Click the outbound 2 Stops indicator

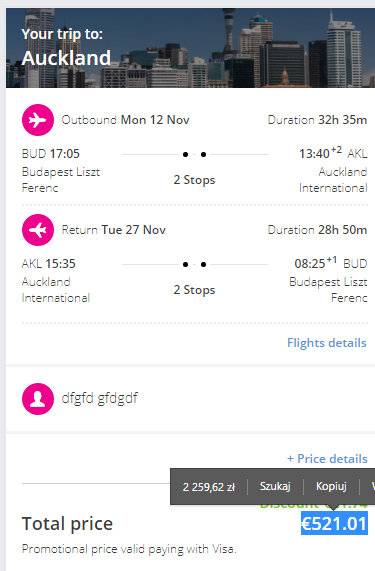click(194, 180)
